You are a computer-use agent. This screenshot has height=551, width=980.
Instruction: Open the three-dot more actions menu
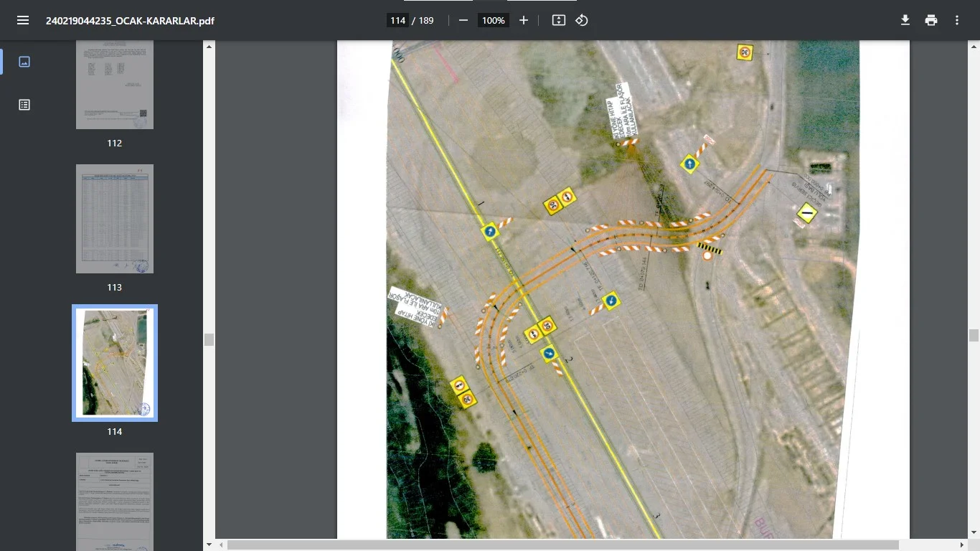click(957, 20)
